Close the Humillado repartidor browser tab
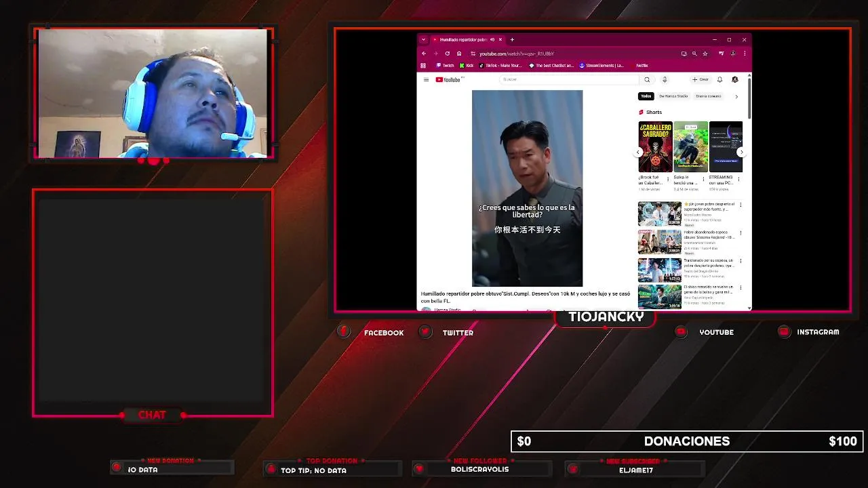868x488 pixels. (500, 39)
